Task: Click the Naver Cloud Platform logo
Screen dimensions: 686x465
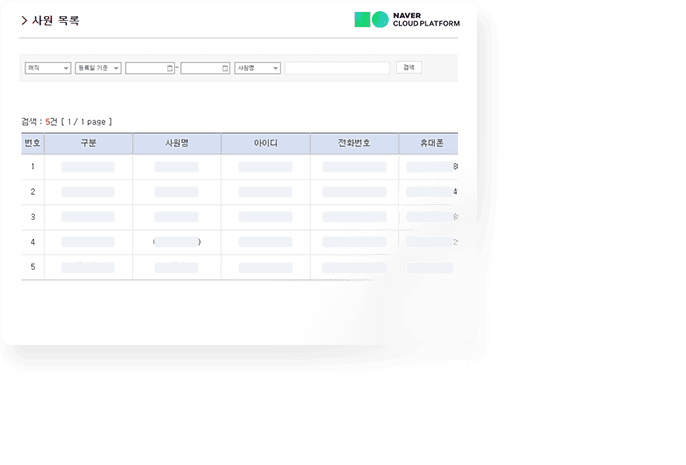Action: pyautogui.click(x=405, y=19)
